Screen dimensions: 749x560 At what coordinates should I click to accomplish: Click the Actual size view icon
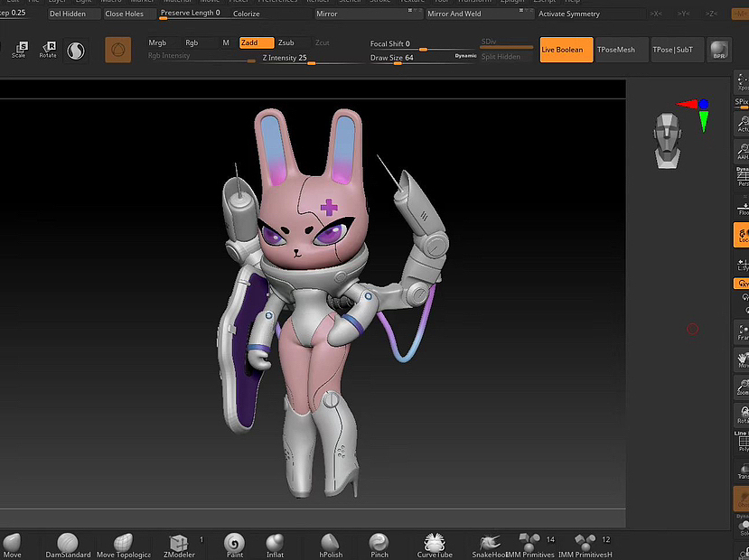tap(742, 124)
